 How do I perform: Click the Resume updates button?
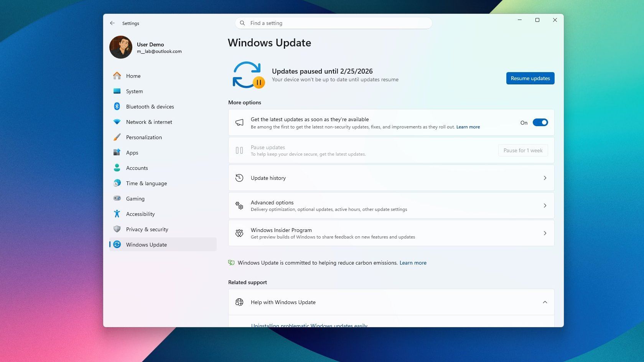tap(530, 78)
